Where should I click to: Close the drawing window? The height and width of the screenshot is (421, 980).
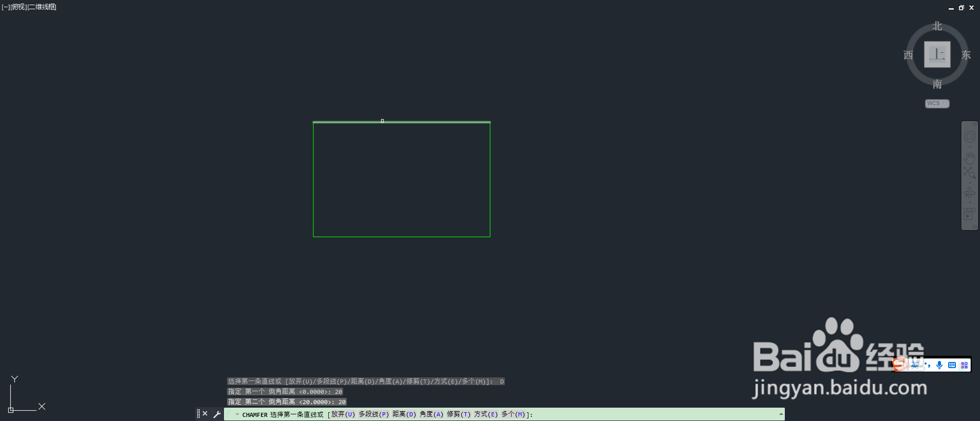pos(971,8)
